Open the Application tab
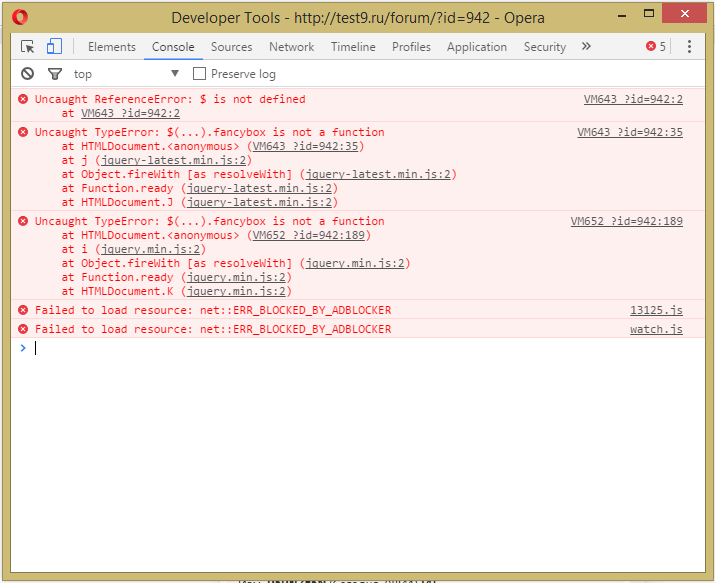 tap(476, 47)
